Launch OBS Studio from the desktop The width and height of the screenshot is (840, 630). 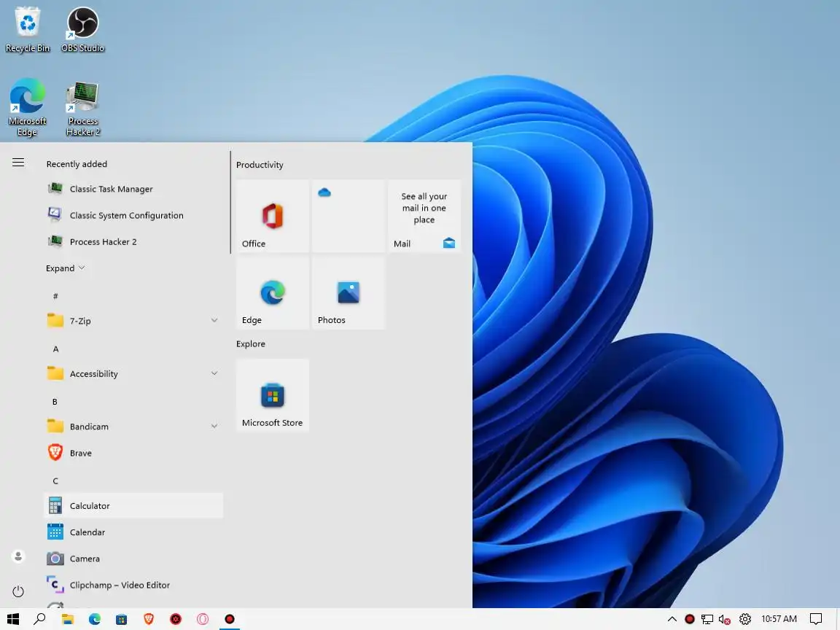[82, 30]
